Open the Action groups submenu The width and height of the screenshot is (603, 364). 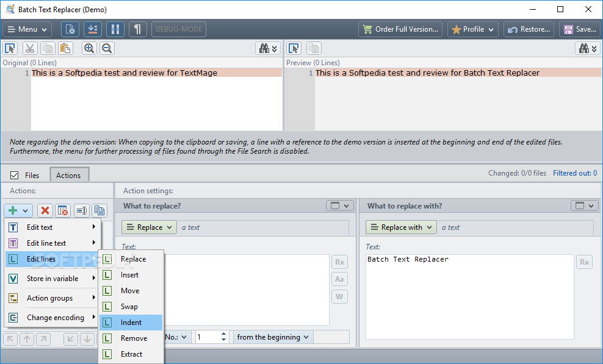52,298
